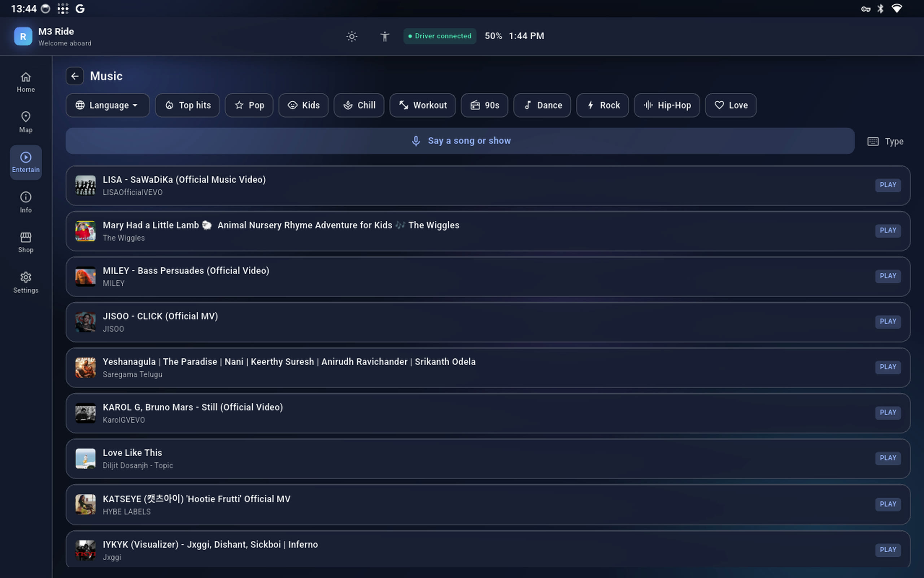The height and width of the screenshot is (578, 924).
Task: Select the Chill music filter
Action: click(x=358, y=105)
